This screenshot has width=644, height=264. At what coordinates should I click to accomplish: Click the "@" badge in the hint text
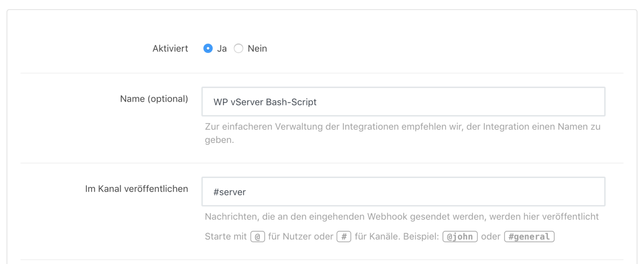(258, 237)
